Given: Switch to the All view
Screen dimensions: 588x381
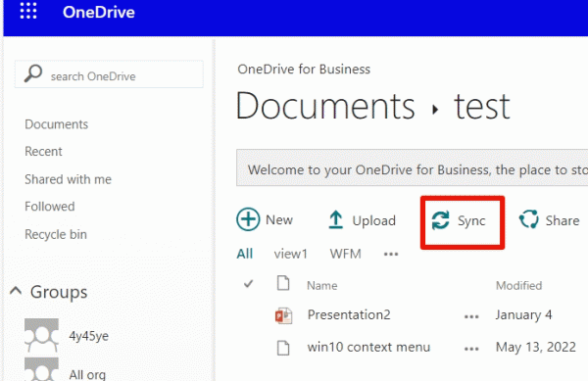Looking at the screenshot, I should click(x=244, y=254).
